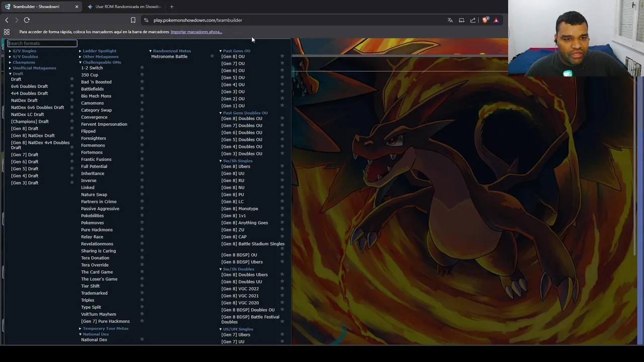644x362 pixels.
Task: Expand the Champions section header
Action: (22, 62)
